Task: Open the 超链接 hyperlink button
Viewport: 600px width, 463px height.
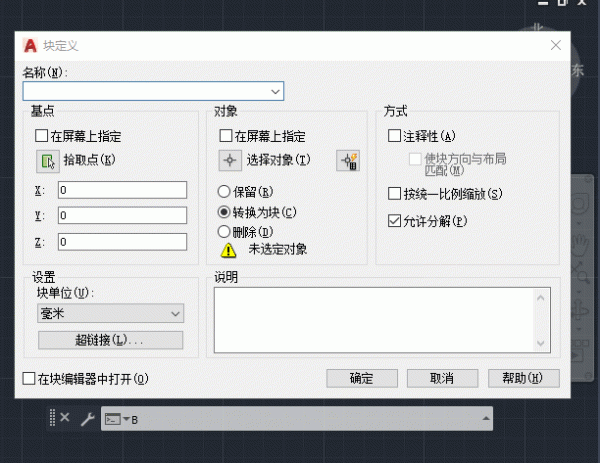Action: coord(110,340)
